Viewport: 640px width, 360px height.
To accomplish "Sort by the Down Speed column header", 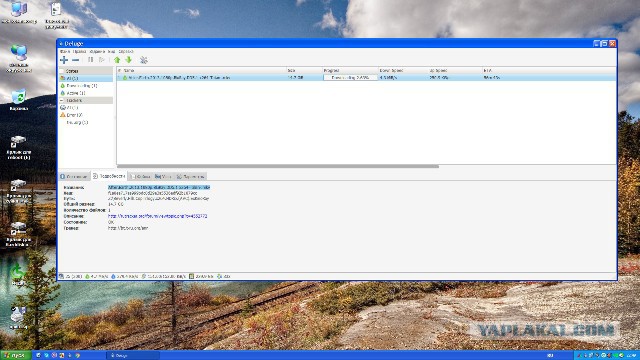I will 403,71.
